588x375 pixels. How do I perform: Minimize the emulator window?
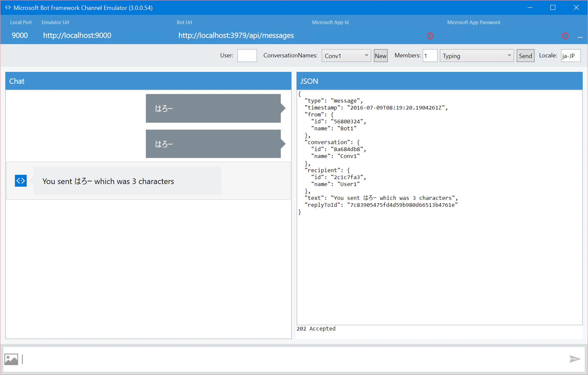click(x=530, y=7)
